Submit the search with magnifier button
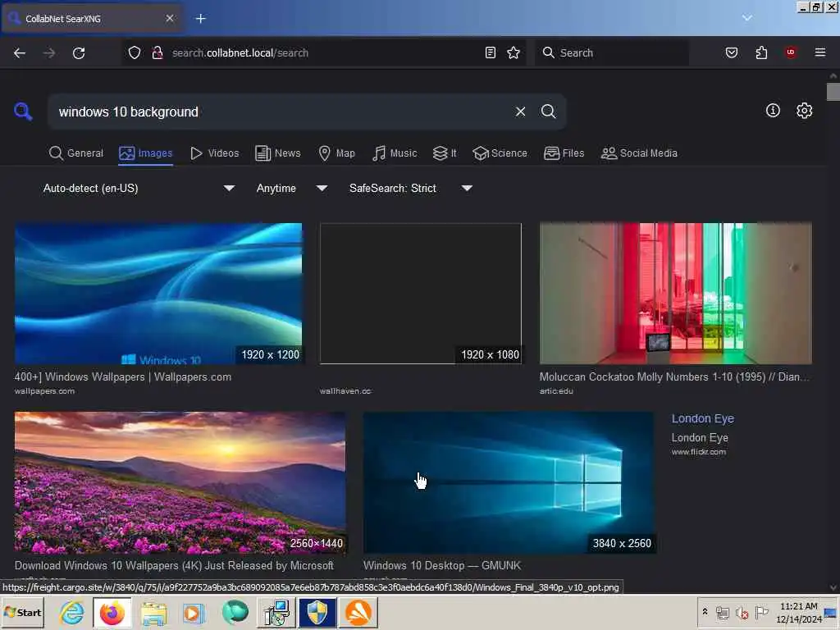Viewport: 840px width, 630px height. pos(549,112)
